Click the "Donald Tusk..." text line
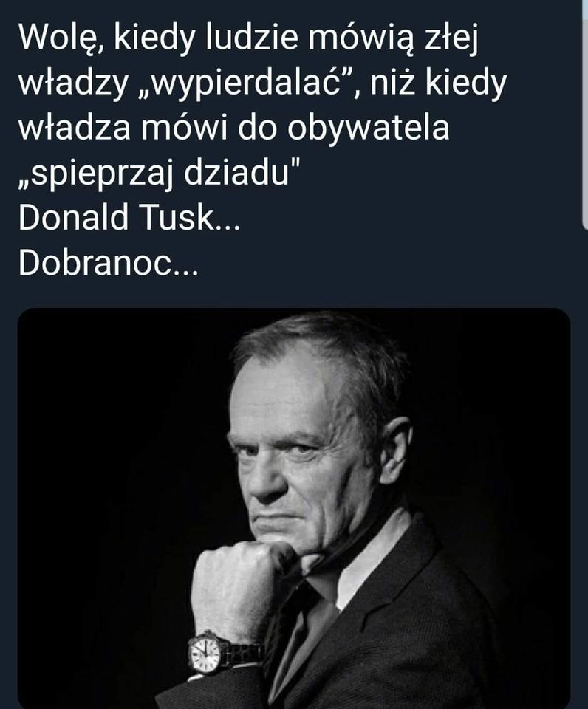This screenshot has width=588, height=709. (129, 217)
